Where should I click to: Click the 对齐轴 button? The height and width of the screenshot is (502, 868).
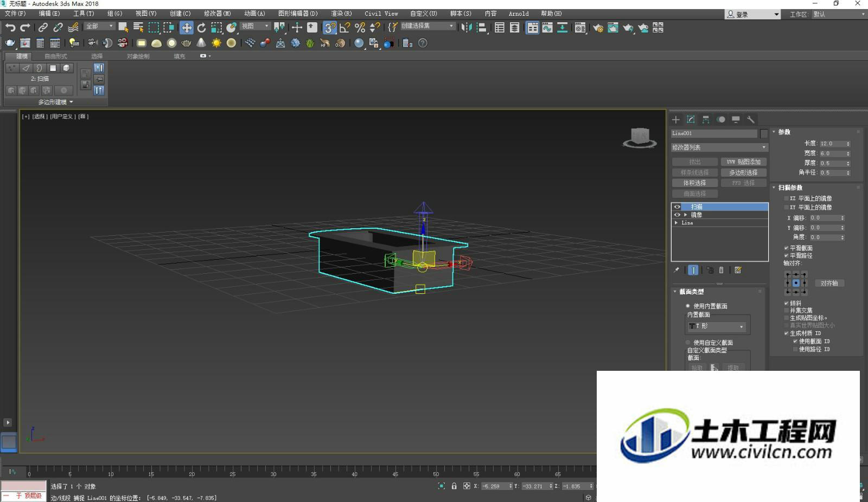coord(828,283)
